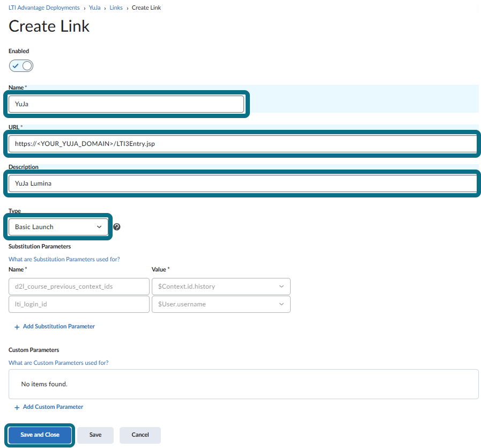Click Save and Close button

coord(40,435)
